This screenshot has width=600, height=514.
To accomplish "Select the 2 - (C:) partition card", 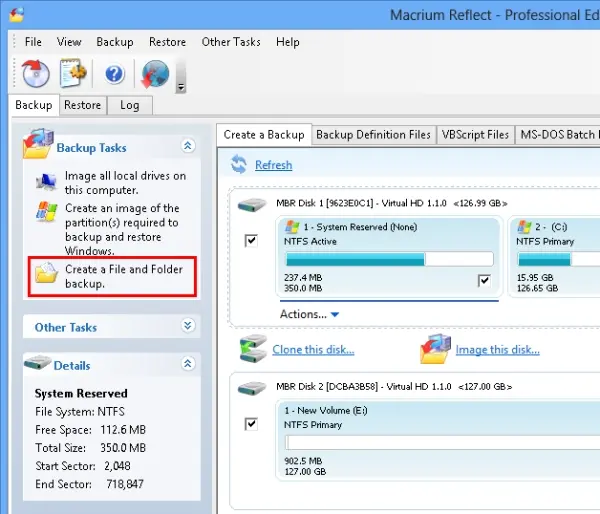I will [554, 256].
